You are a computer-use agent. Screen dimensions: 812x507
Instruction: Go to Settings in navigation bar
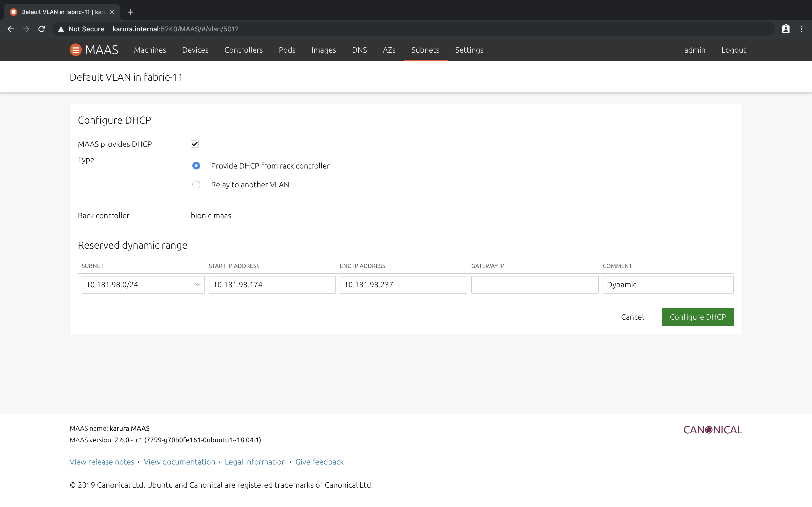click(x=469, y=50)
